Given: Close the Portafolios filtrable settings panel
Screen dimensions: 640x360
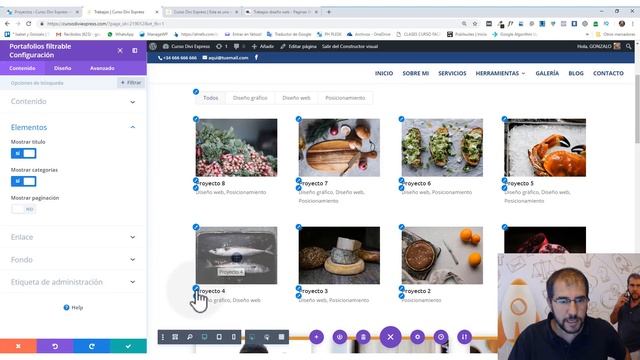Looking at the screenshot, I should [120, 51].
